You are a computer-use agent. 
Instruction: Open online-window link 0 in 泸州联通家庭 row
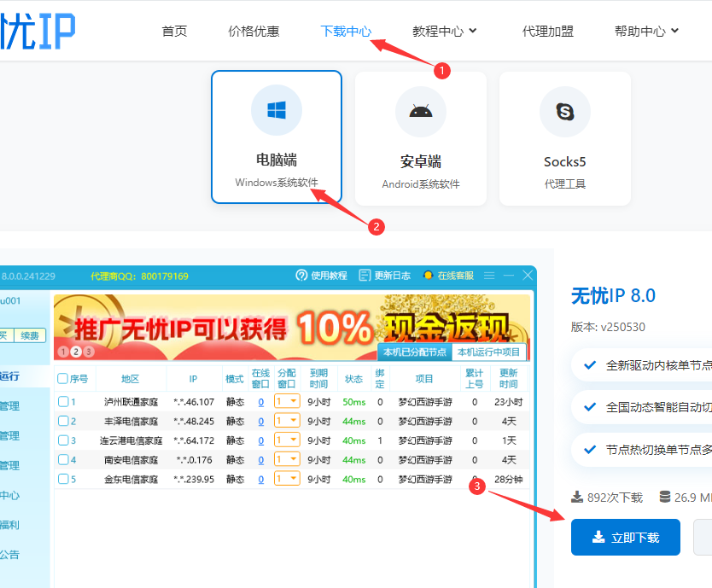[261, 402]
